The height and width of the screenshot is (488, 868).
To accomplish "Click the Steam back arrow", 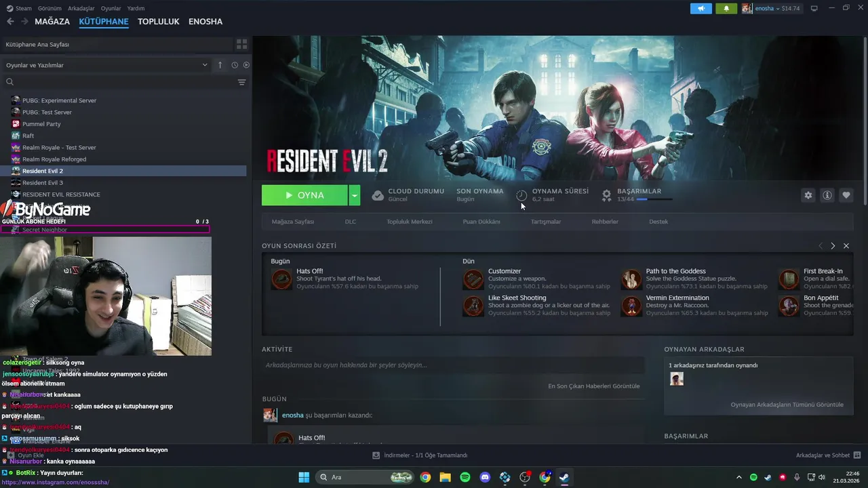I will click(10, 22).
